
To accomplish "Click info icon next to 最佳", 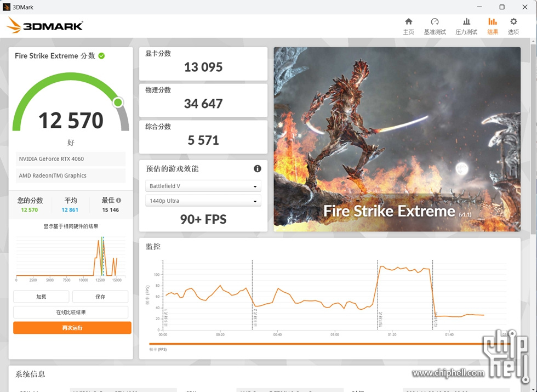I will [118, 200].
